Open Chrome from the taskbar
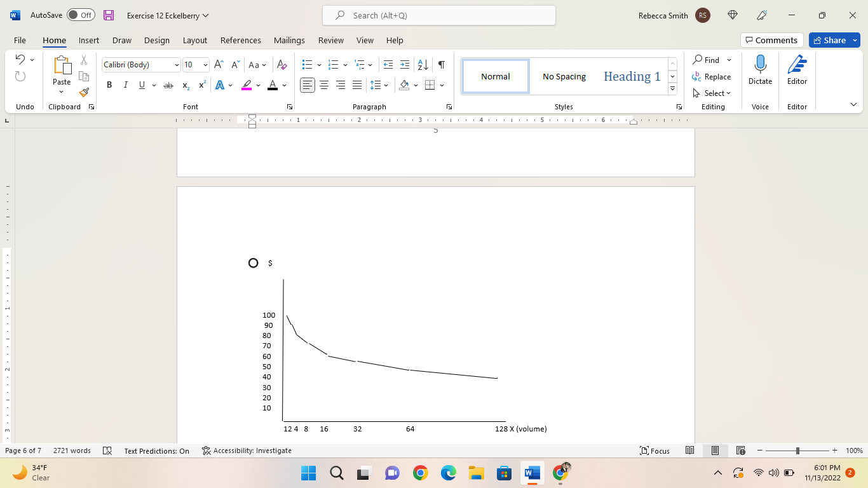868x488 pixels. [420, 473]
